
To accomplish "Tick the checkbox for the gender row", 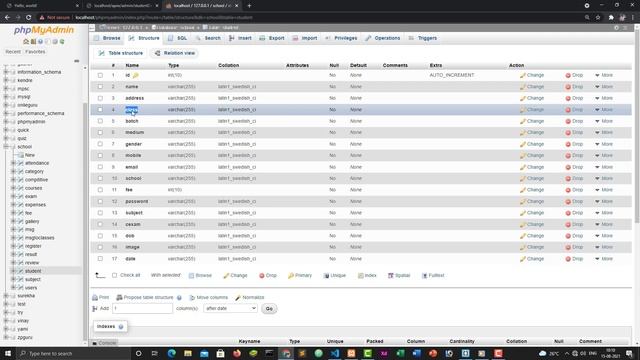I will 100,144.
